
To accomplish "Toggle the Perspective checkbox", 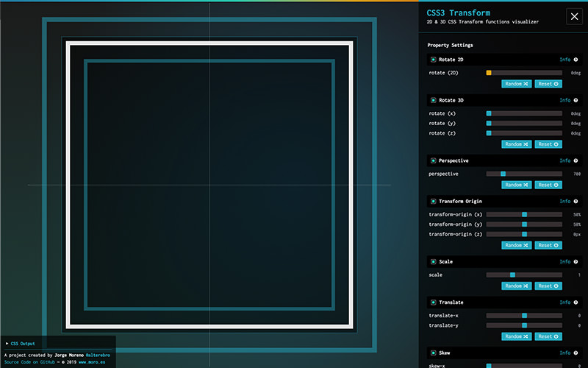I will (x=433, y=160).
